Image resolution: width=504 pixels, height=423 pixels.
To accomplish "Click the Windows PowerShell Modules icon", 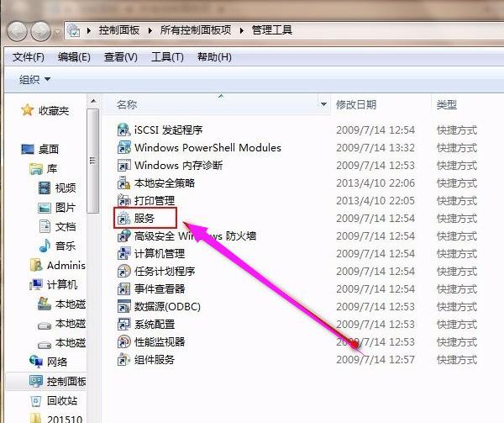I will coord(124,147).
